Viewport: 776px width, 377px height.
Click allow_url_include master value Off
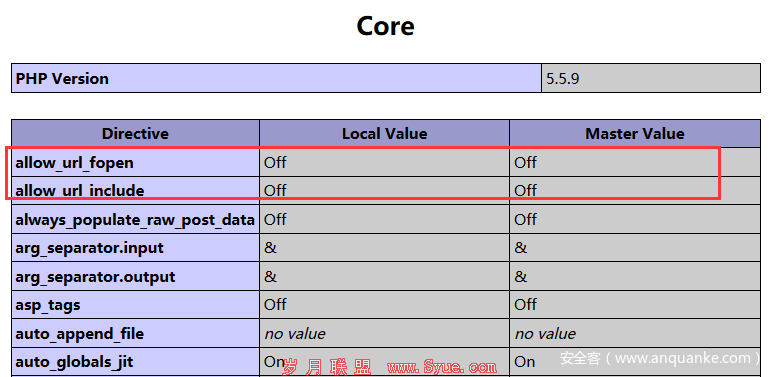click(x=525, y=190)
